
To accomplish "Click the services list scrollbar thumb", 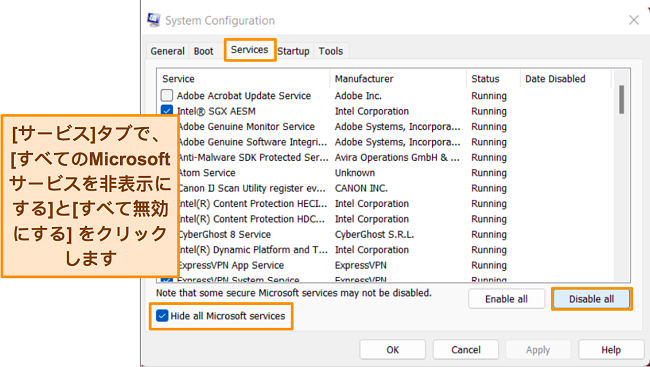I will point(621,100).
